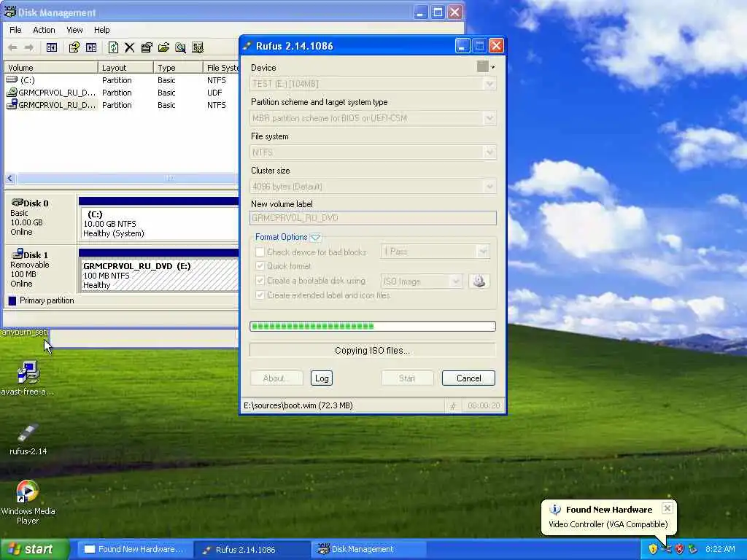Open the Help icon in Disk Management toolbar
The image size is (747, 560).
(74, 47)
